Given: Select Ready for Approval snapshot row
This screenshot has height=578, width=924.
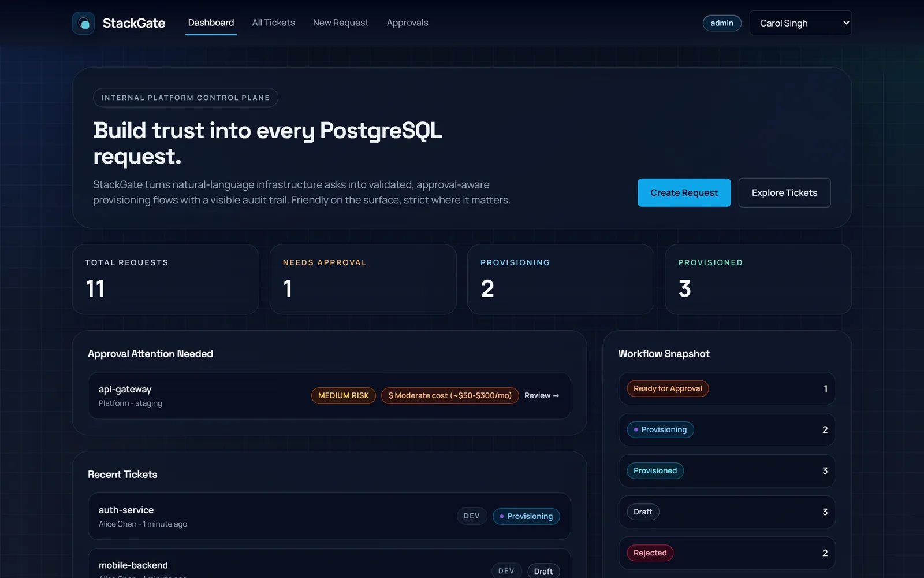Looking at the screenshot, I should [727, 388].
